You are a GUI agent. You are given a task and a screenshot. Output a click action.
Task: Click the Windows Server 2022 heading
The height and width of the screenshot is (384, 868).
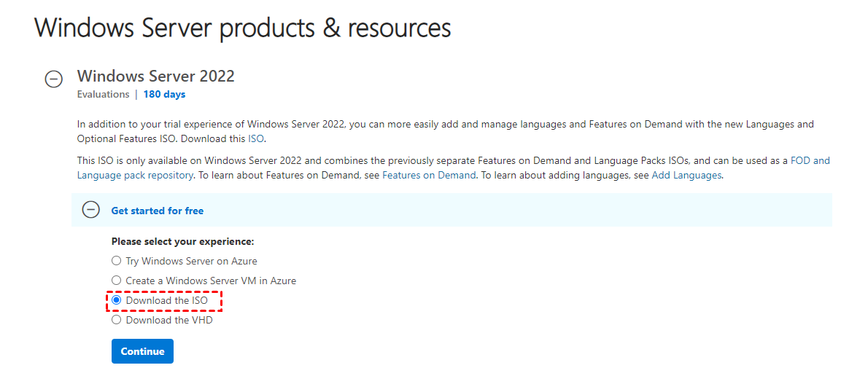tap(156, 77)
